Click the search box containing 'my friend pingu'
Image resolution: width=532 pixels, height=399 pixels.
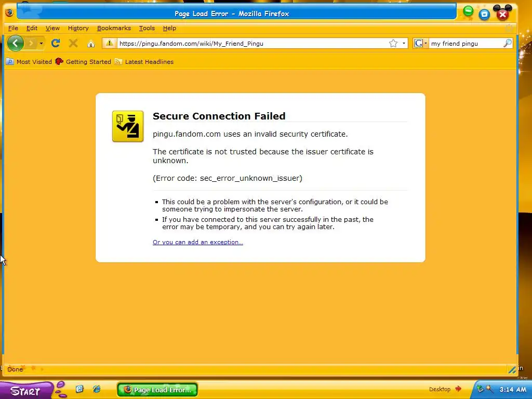(465, 44)
